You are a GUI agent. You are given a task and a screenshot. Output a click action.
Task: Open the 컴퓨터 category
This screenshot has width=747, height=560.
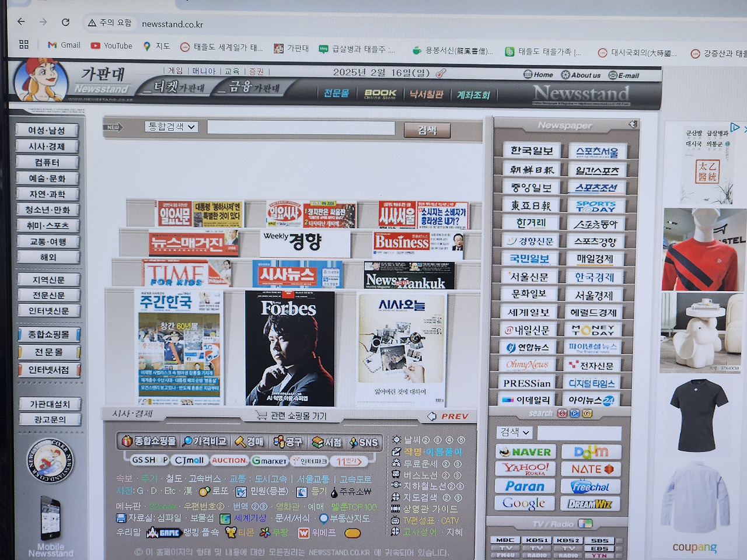[x=47, y=162]
